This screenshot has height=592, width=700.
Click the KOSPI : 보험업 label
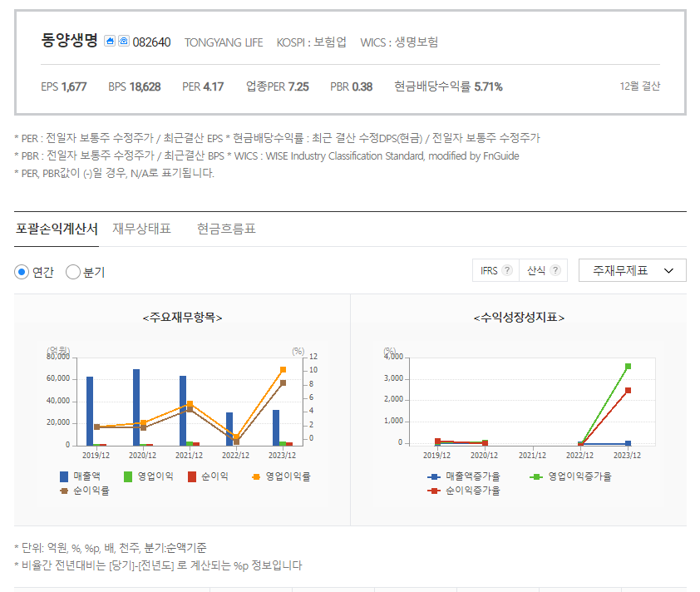coord(311,42)
